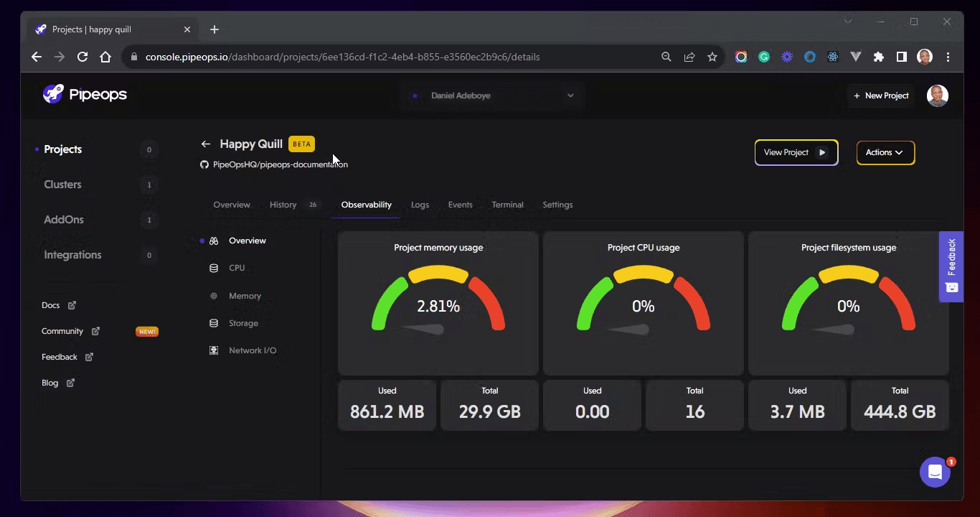The height and width of the screenshot is (517, 980).
Task: Click the user profile avatar in the app header
Action: [x=938, y=96]
